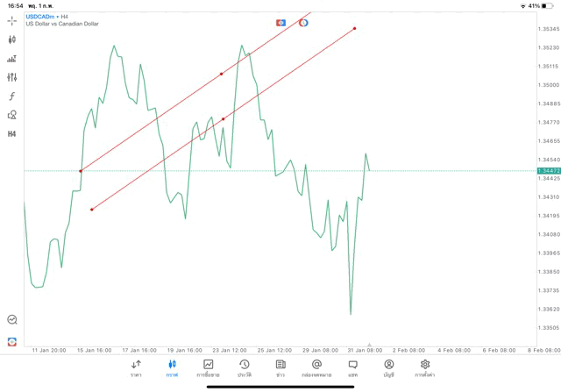
Task: Open the trade (การซื้อขาย) tab
Action: 208,368
